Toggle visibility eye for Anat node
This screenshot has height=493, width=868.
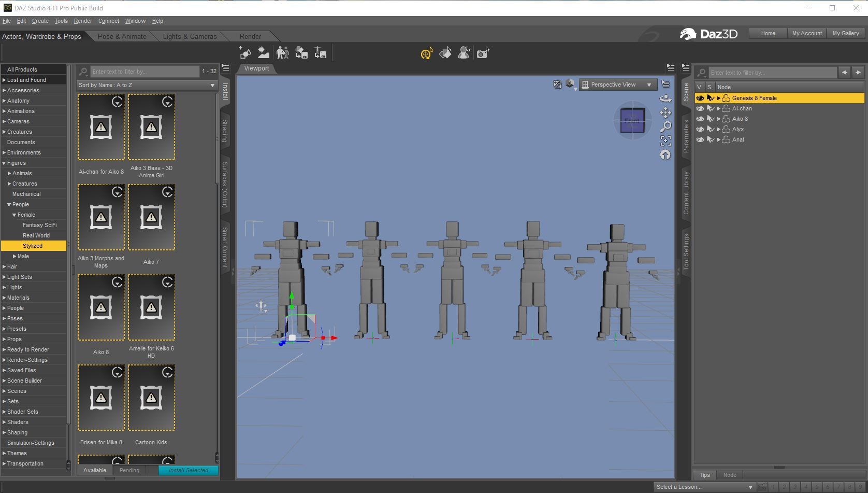700,139
